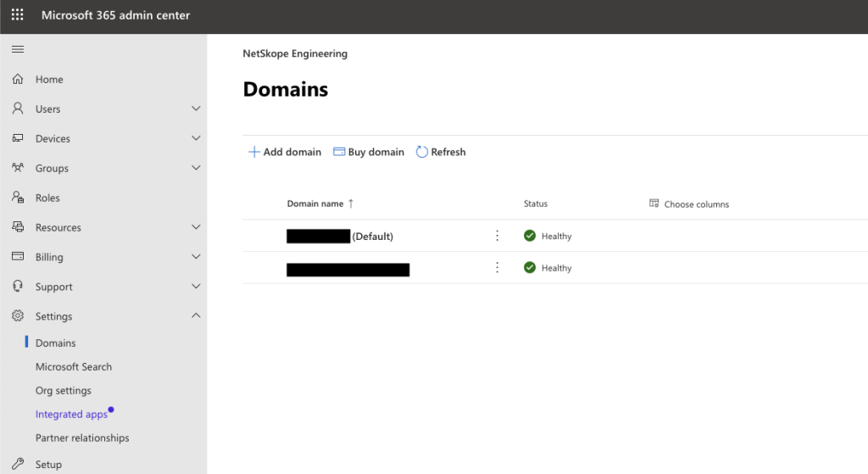Click the Billing card icon
The width and height of the screenshot is (868, 474).
point(18,256)
